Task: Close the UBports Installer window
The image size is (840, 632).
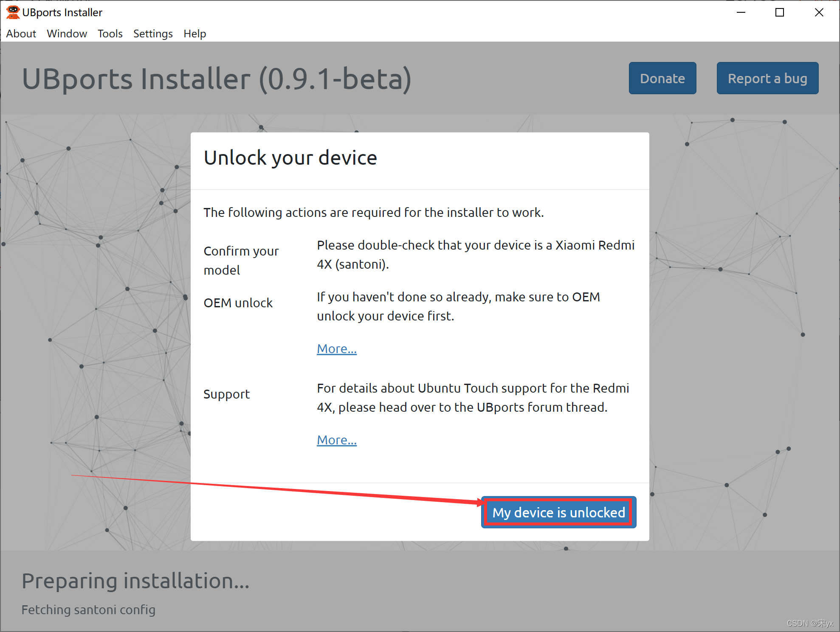Action: 819,12
